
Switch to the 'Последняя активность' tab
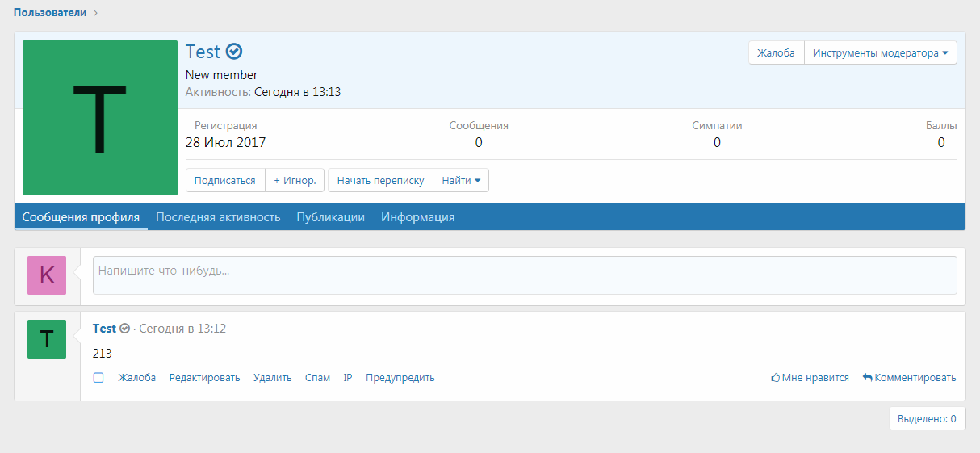(x=218, y=217)
